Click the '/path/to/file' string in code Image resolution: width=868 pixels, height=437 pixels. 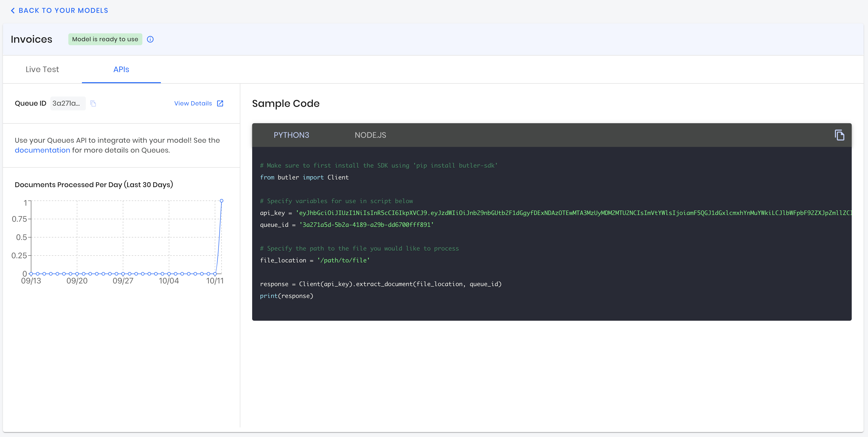343,260
